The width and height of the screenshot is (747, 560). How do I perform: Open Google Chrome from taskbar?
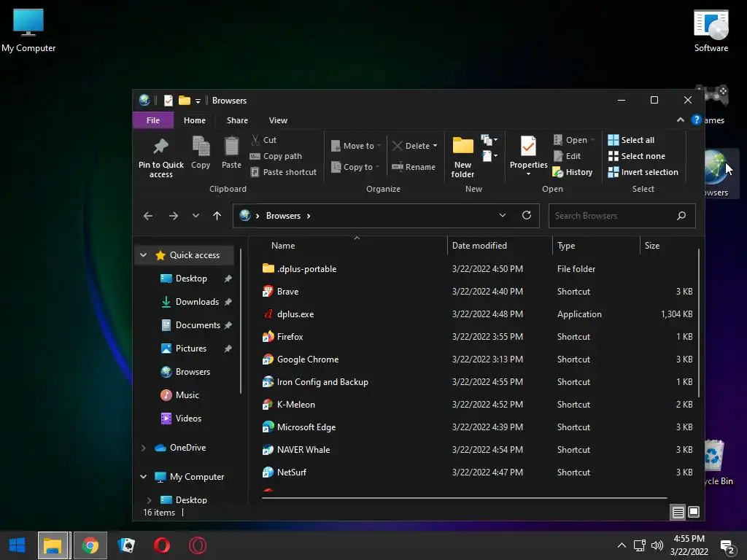(90, 545)
